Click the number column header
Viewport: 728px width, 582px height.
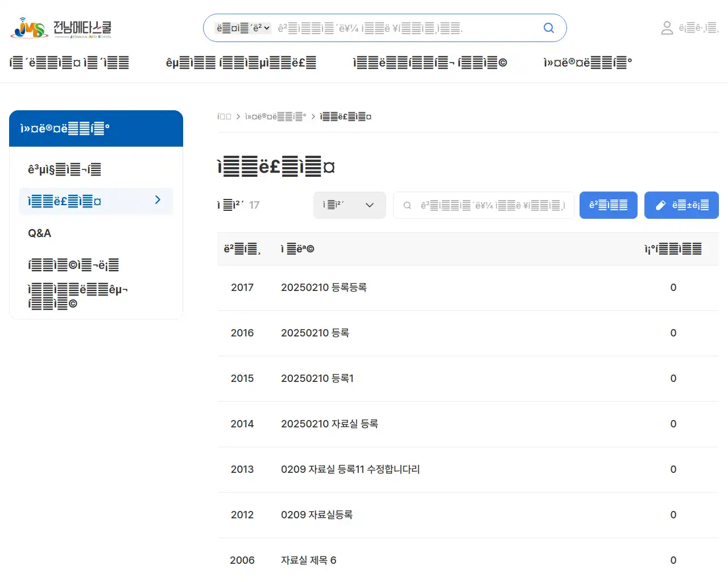(242, 249)
